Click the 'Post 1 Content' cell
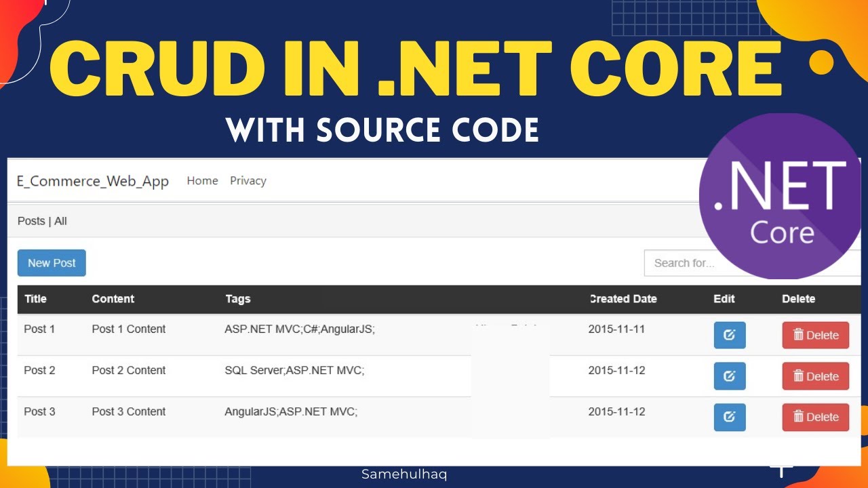The width and height of the screenshot is (868, 488). 129,329
